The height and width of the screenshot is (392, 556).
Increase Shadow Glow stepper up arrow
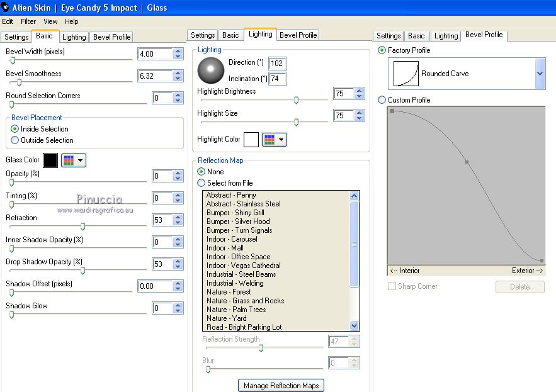point(178,305)
